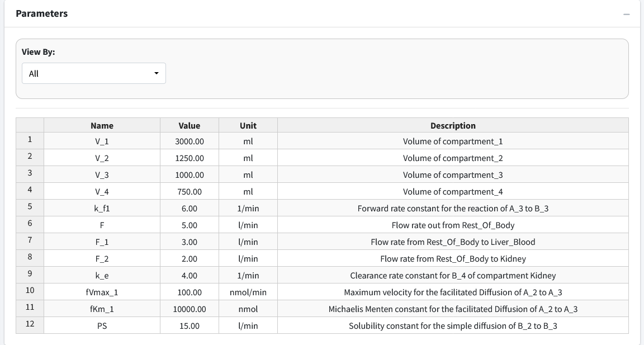Click the Maximum velocity description
The image size is (644, 345).
tap(453, 292)
